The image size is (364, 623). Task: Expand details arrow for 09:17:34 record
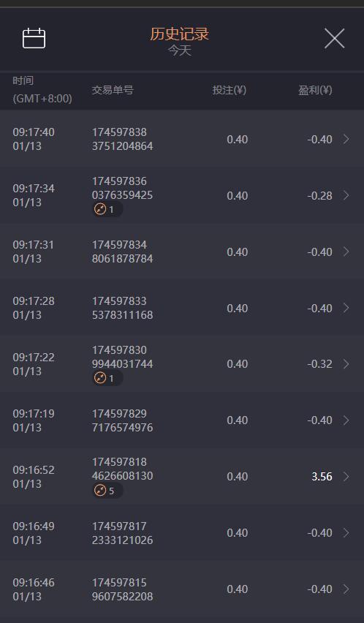point(346,195)
